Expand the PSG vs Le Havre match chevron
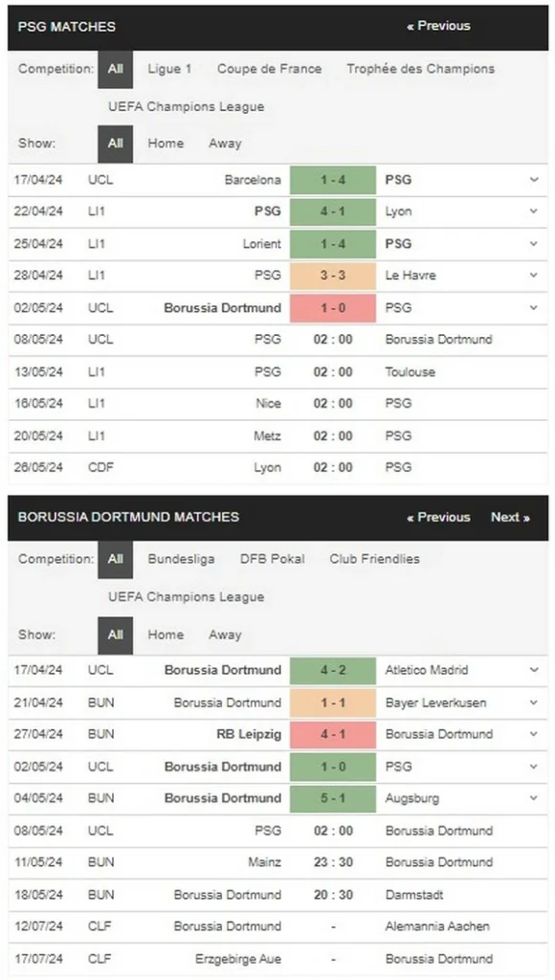Screen dimensions: 555x980 (534, 275)
